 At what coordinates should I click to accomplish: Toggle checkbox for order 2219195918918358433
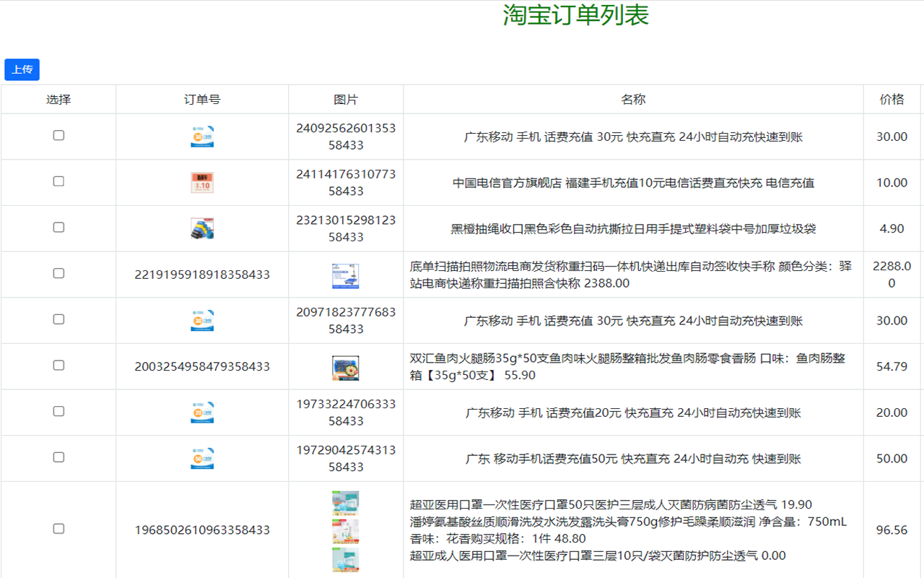tap(58, 273)
